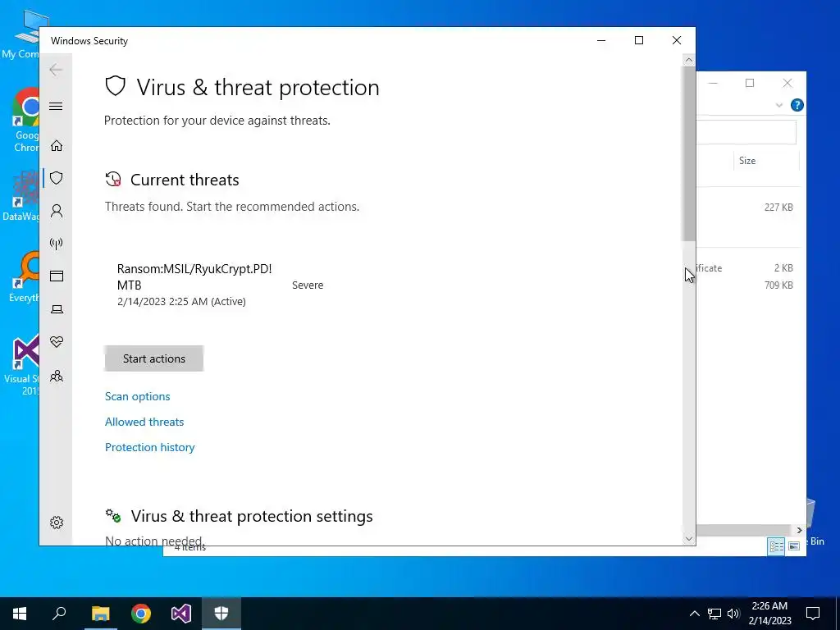Click the horizontal scroll right arrow in File Explorer
Screen dimensions: 840x630
point(799,531)
